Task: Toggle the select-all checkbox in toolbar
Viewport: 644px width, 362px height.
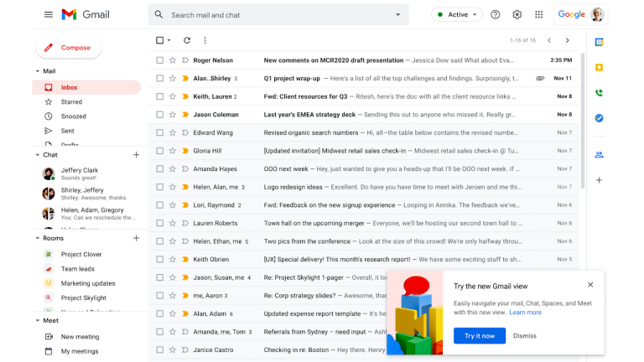Action: coord(160,40)
